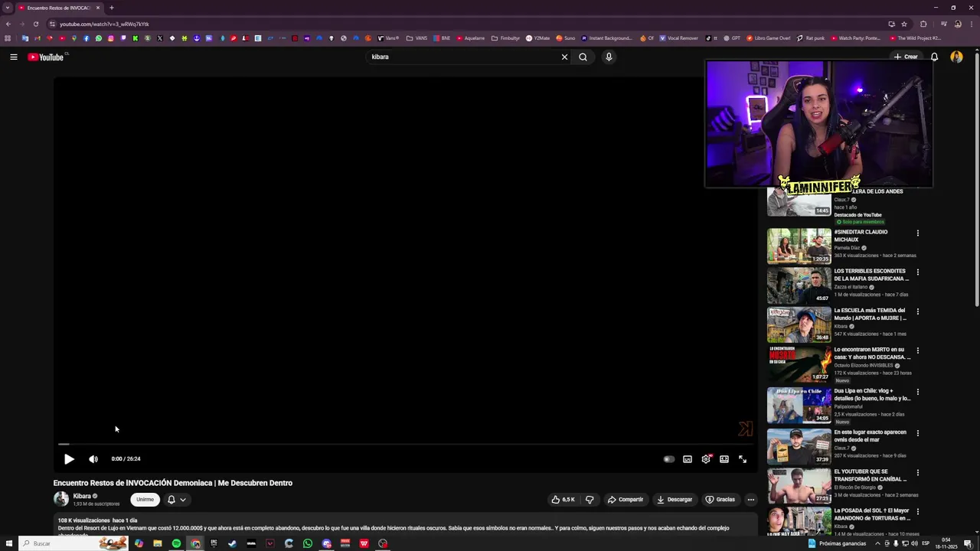This screenshot has width=980, height=551.
Task: Open account avatar menu
Action: coord(956,57)
